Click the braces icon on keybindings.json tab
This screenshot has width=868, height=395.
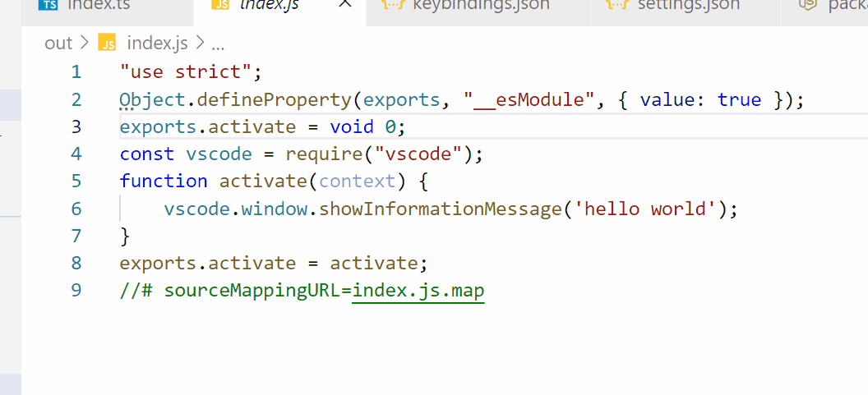pyautogui.click(x=391, y=5)
